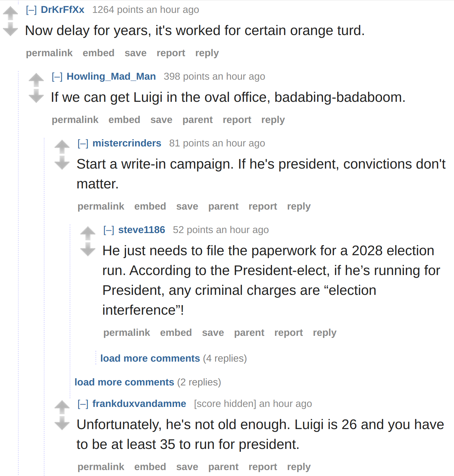The width and height of the screenshot is (454, 476).
Task: Reply to steve1186's comment
Action: (325, 333)
